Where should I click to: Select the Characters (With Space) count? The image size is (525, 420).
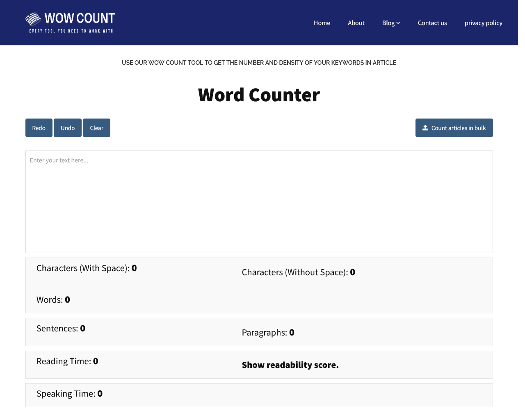134,268
